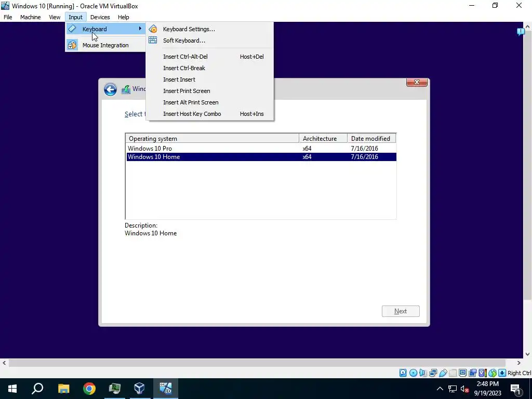Click the Windows setup icon beside back arrow
The height and width of the screenshot is (399, 532).
click(x=126, y=89)
